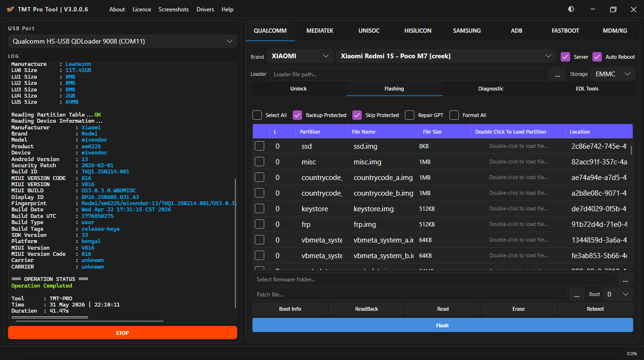644x360 pixels.
Task: Check the Format All option
Action: (x=454, y=115)
